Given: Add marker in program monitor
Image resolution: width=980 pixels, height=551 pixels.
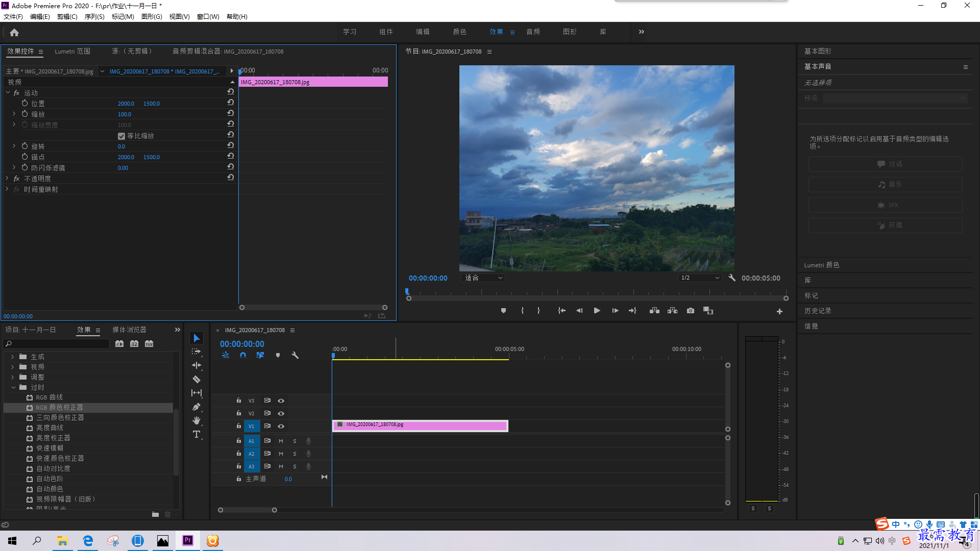Looking at the screenshot, I should pyautogui.click(x=503, y=311).
